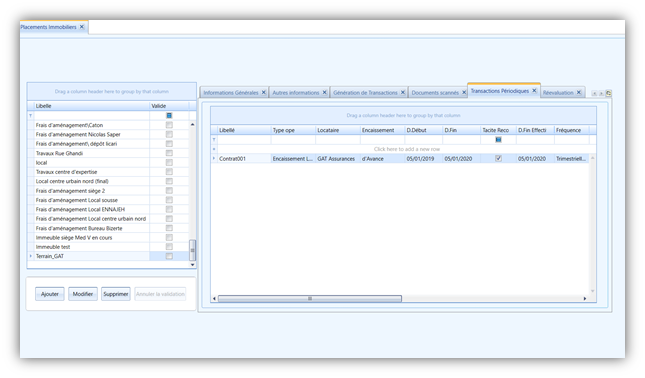
Task: Toggle Valide checkbox for Frais d'aménagement siège 2
Action: [x=169, y=190]
